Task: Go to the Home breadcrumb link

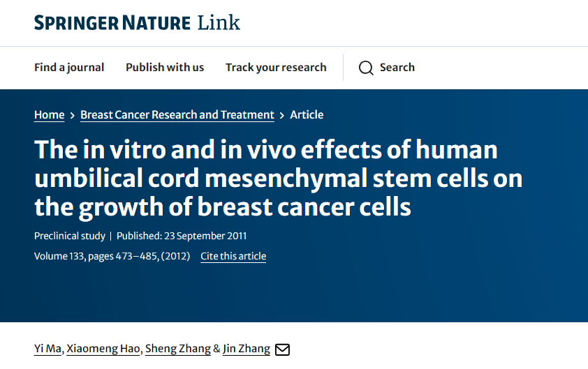Action: 49,114
